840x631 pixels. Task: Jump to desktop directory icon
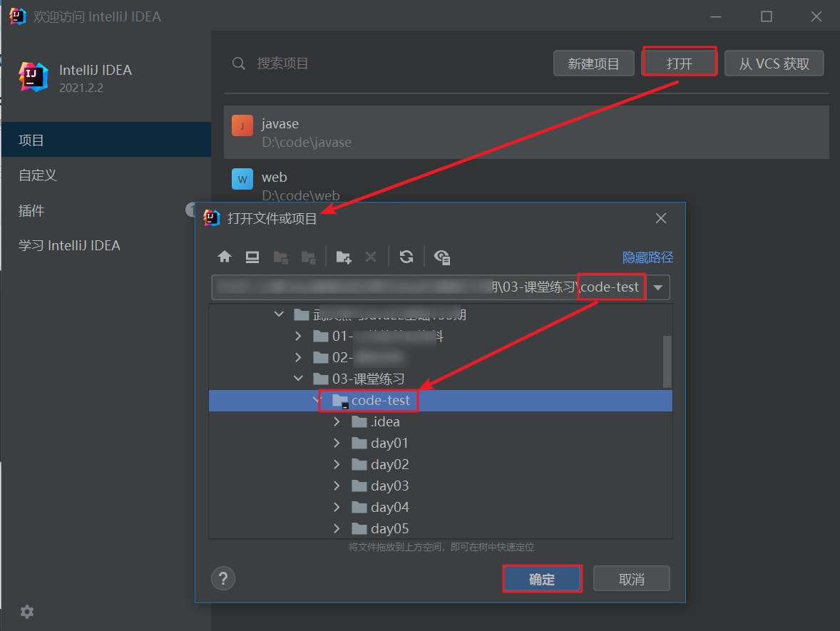click(x=252, y=257)
